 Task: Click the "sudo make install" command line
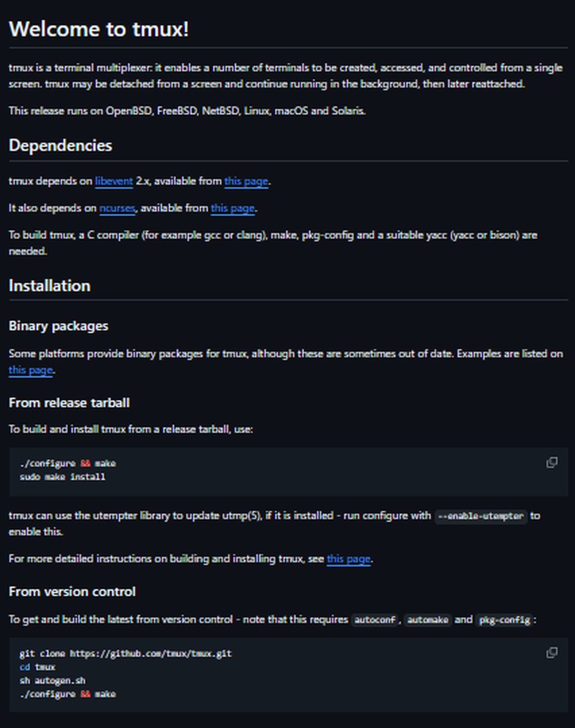(x=62, y=477)
